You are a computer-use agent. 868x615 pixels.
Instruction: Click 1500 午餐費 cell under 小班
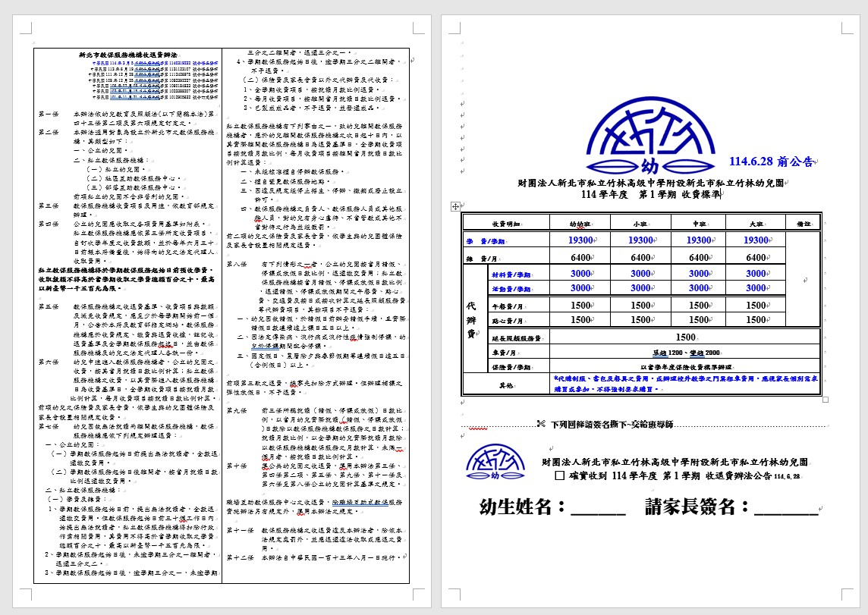[640, 306]
